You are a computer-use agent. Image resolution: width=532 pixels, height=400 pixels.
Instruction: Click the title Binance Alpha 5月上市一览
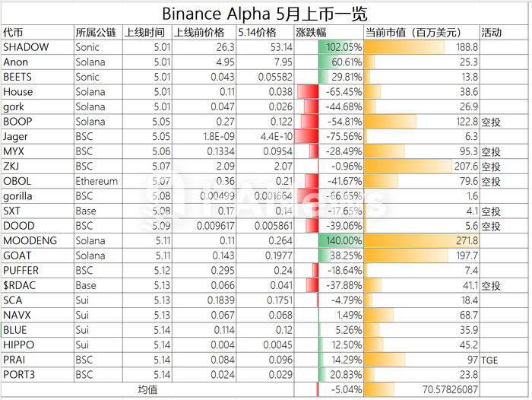pos(264,14)
